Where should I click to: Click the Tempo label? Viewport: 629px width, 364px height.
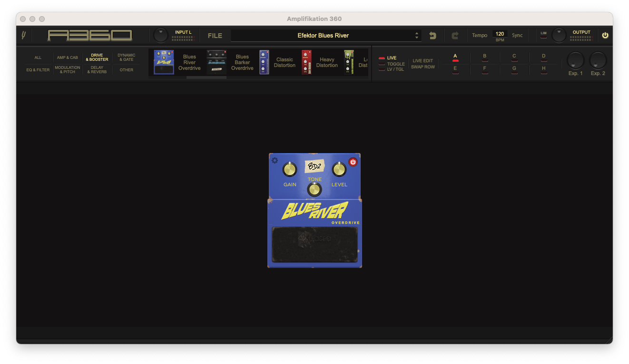coord(480,36)
